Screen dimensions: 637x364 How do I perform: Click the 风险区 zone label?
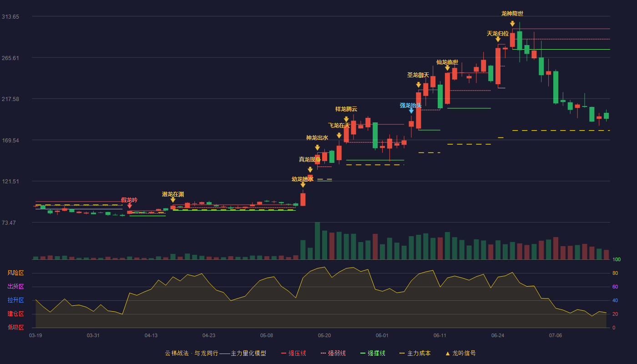[15, 273]
